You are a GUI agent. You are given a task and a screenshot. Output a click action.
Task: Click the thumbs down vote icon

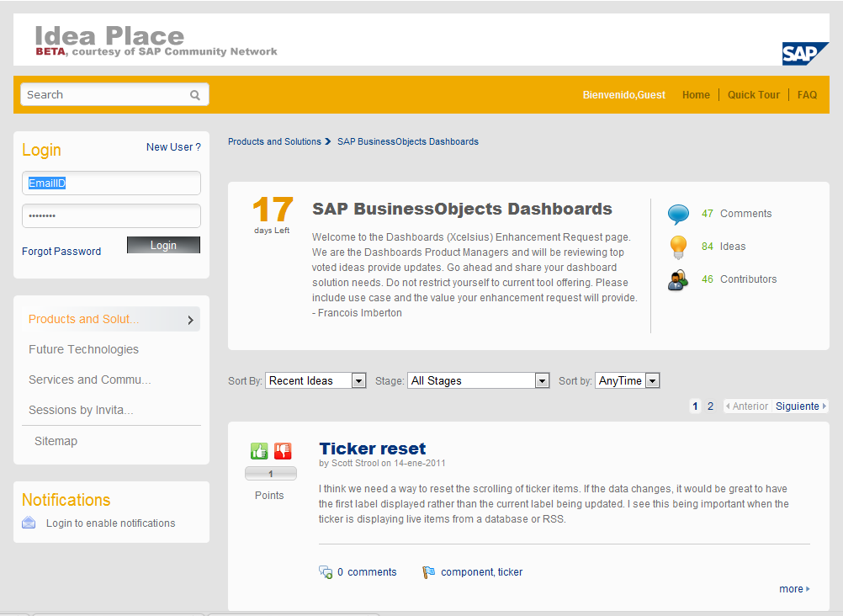coord(283,451)
